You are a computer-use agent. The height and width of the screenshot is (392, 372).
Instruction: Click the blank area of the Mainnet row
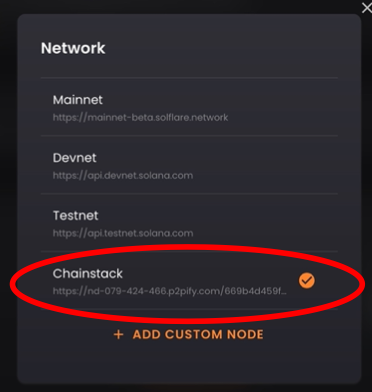click(x=283, y=107)
